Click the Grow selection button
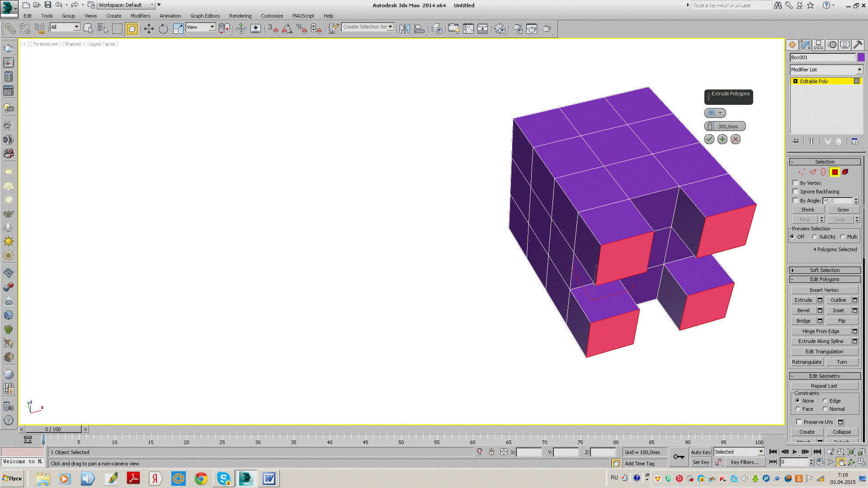 (843, 210)
